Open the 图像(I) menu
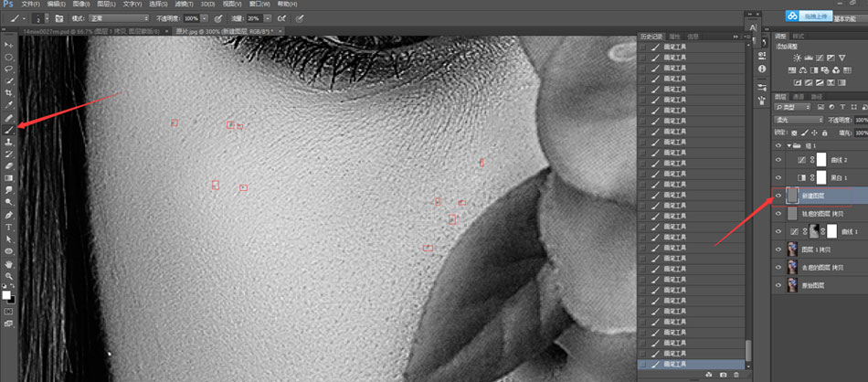Image resolution: width=868 pixels, height=382 pixels. [80, 4]
